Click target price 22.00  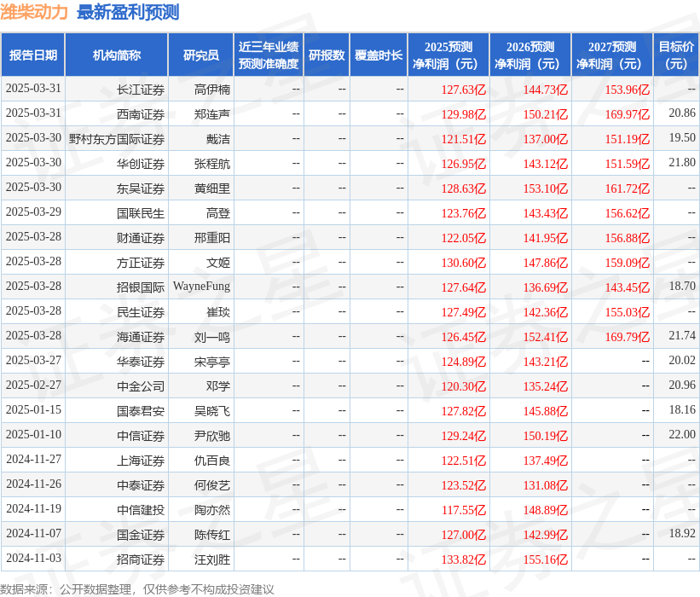[682, 434]
